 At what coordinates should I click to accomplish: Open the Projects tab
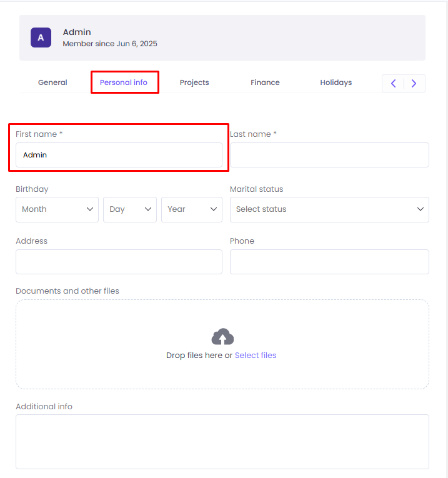pyautogui.click(x=194, y=82)
